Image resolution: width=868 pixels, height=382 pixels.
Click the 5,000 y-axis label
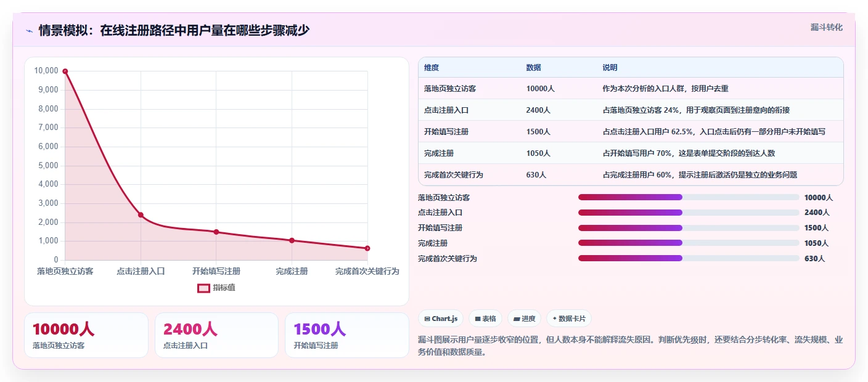48,165
